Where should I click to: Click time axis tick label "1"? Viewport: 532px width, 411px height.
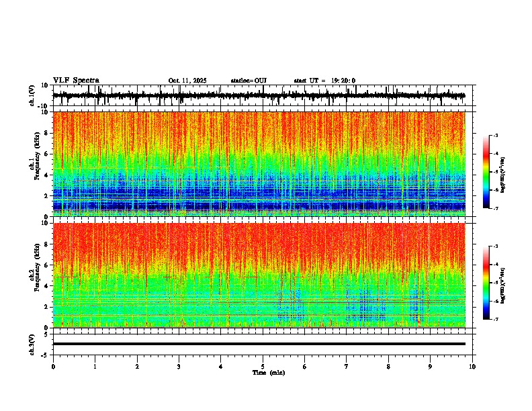coord(95,367)
